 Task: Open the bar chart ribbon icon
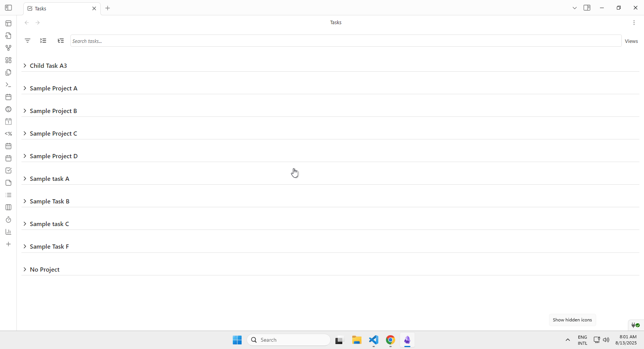[8, 232]
